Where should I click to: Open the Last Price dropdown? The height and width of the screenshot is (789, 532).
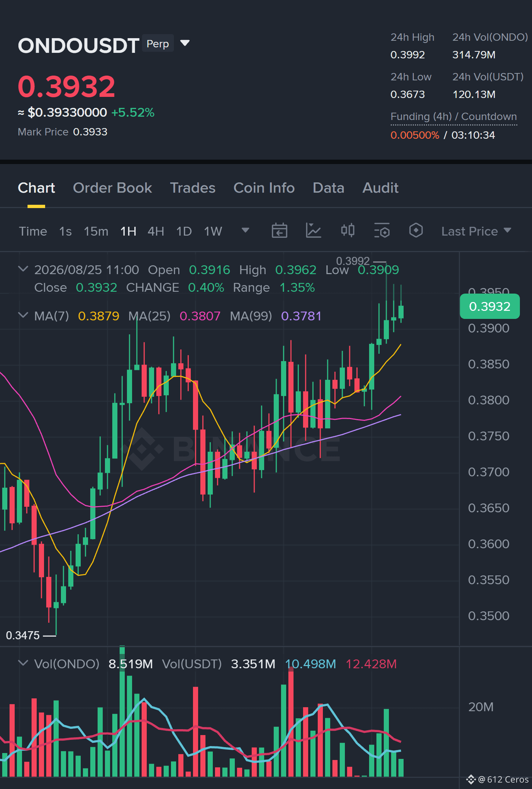point(476,231)
